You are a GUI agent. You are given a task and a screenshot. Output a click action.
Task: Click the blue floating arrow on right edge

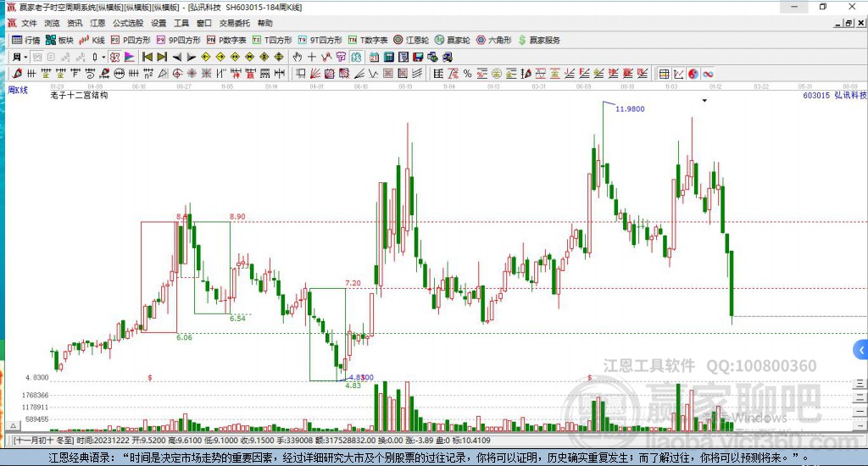point(860,349)
